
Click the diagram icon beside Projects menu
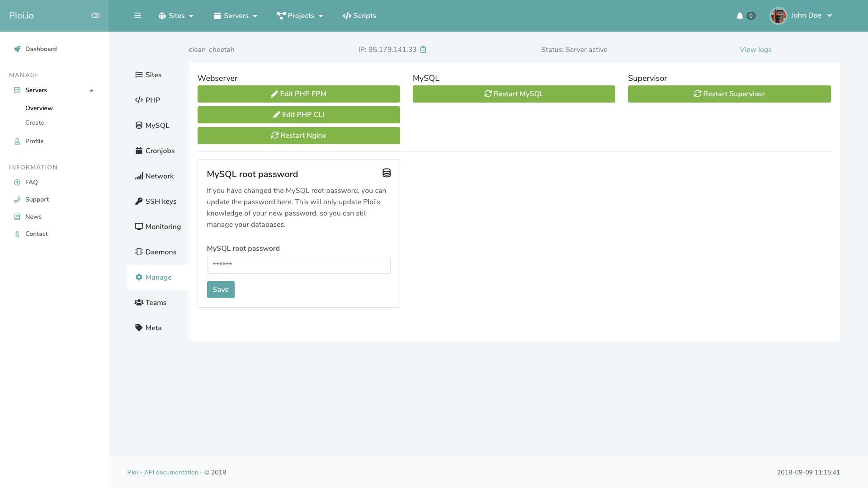(281, 16)
